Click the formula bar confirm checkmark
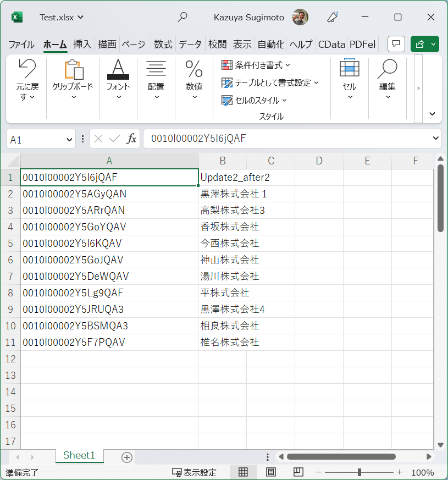The height and width of the screenshot is (480, 448). 115,139
